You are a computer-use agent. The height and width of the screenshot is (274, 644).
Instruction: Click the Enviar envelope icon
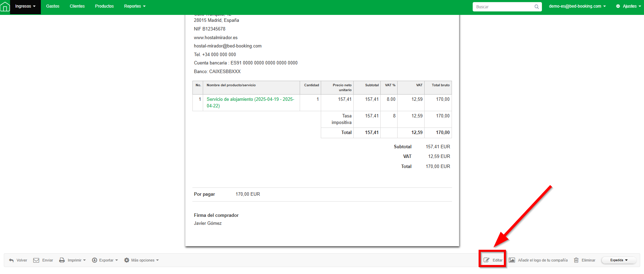(x=36, y=260)
